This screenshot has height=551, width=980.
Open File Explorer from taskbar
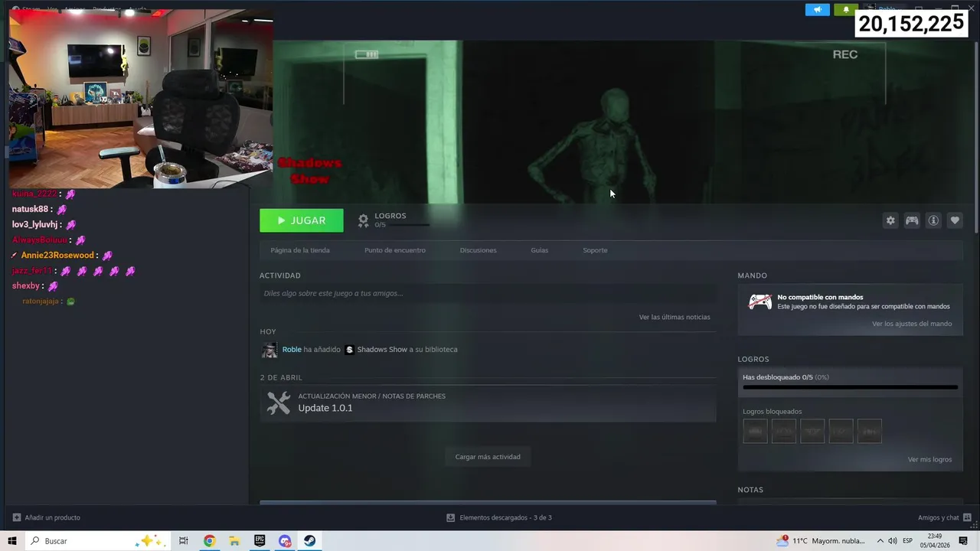(234, 541)
